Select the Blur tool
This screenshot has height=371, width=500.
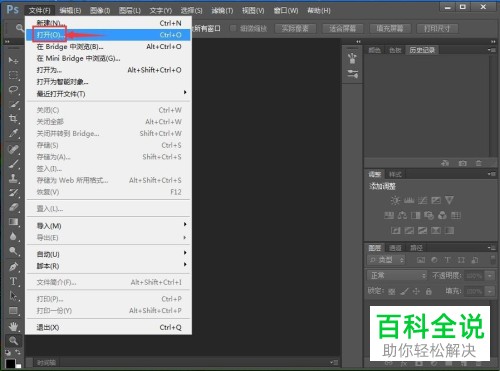pyautogui.click(x=13, y=236)
